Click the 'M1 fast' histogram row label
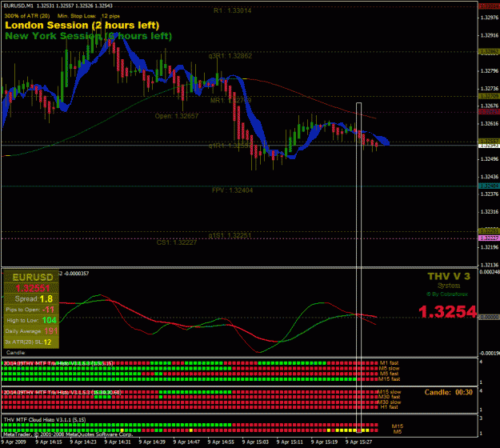500x448 pixels. [x=389, y=363]
